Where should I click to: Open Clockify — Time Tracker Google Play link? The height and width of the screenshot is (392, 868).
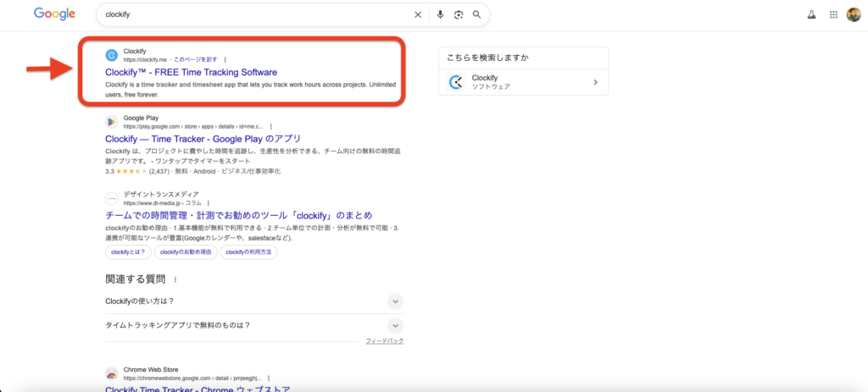(203, 138)
